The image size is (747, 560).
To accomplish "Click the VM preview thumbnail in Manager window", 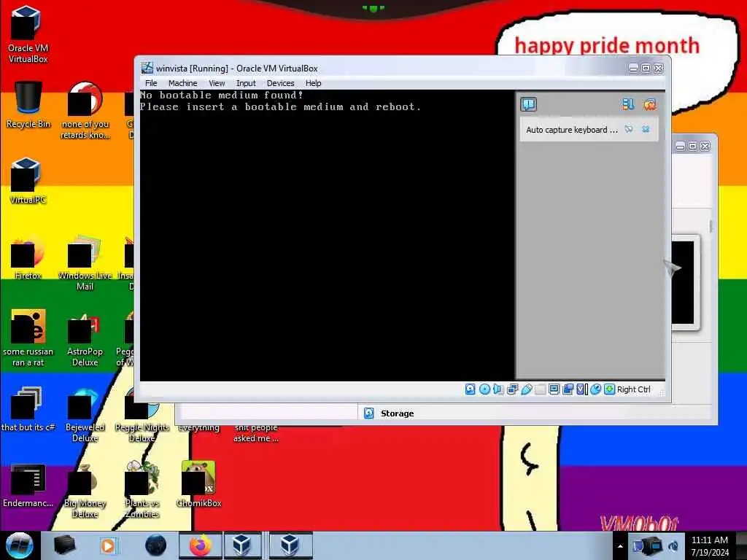I will [684, 282].
